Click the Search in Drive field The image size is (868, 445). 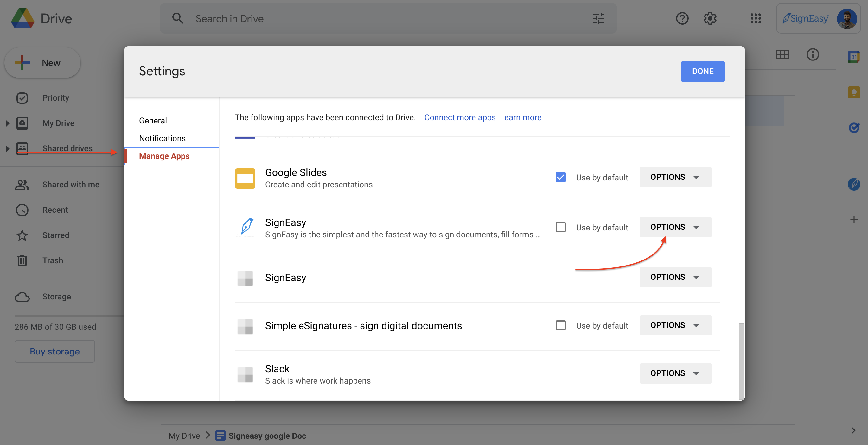(x=388, y=18)
